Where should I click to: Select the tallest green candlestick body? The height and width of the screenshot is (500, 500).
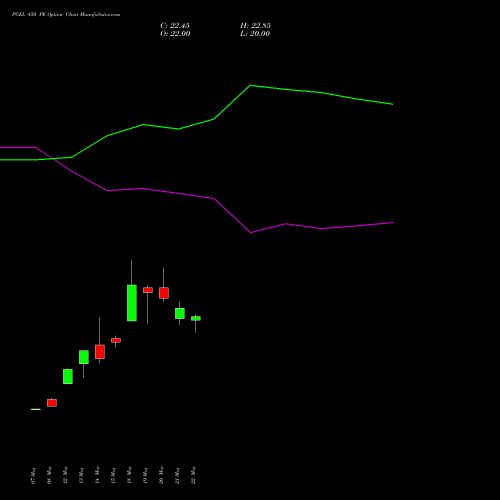132,303
